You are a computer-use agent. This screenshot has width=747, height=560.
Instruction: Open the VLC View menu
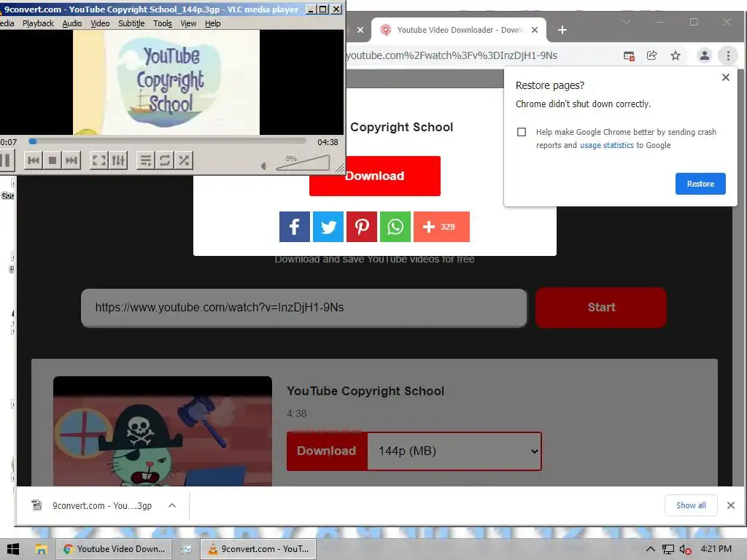coord(188,23)
